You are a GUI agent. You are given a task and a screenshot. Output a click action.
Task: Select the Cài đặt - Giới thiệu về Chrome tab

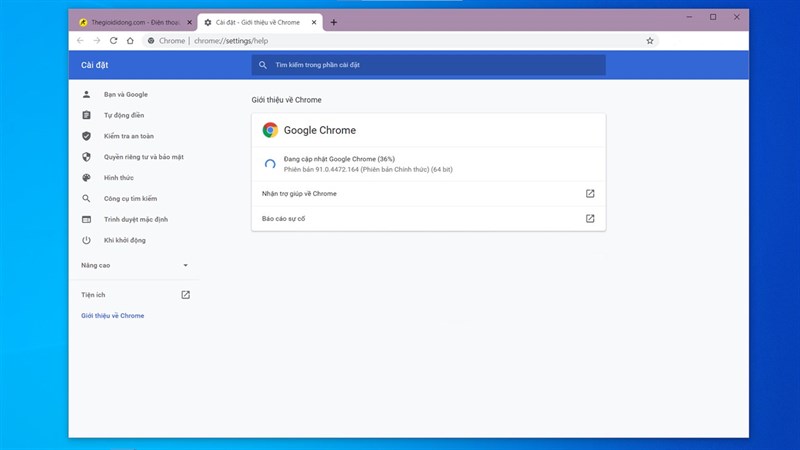click(260, 22)
